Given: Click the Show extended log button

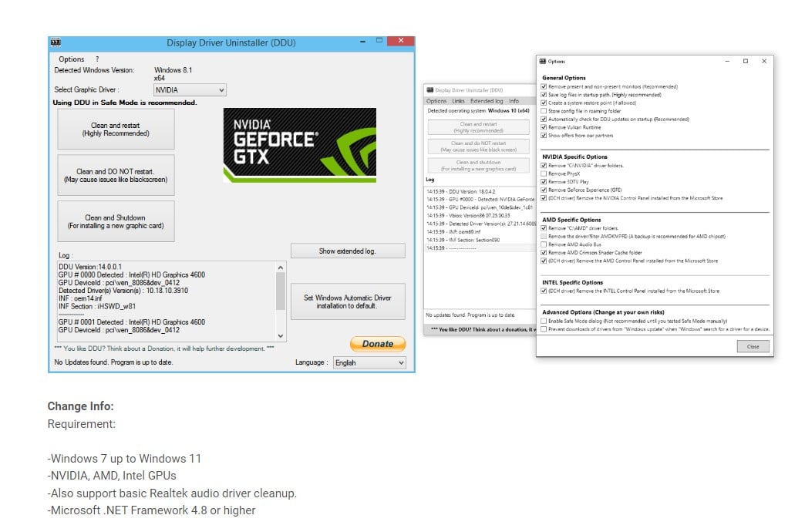Looking at the screenshot, I should pyautogui.click(x=348, y=251).
